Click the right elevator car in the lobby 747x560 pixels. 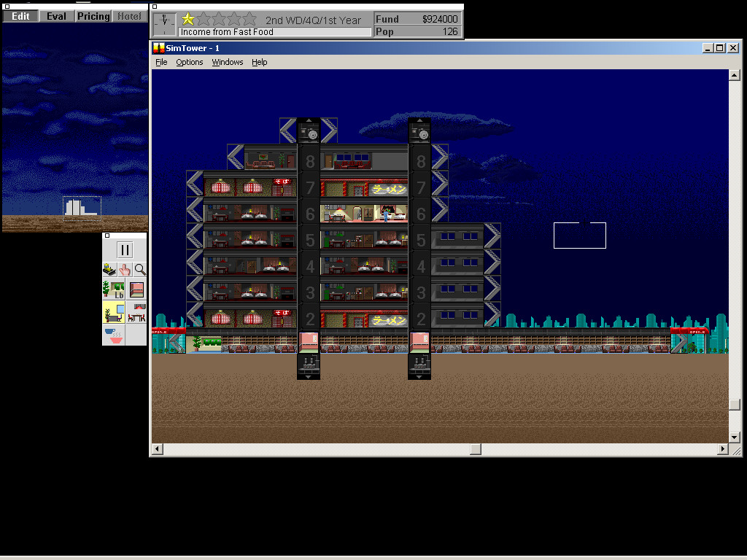tap(419, 343)
